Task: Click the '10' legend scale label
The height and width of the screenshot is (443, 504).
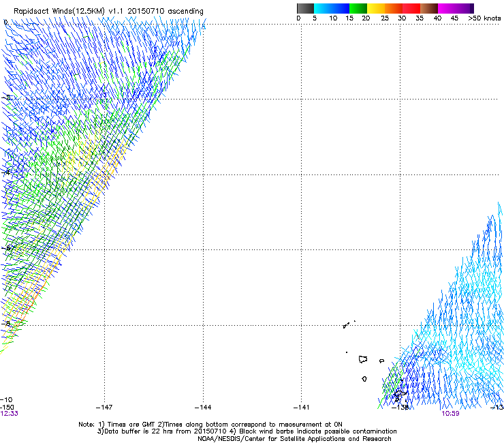Action: 333,18
